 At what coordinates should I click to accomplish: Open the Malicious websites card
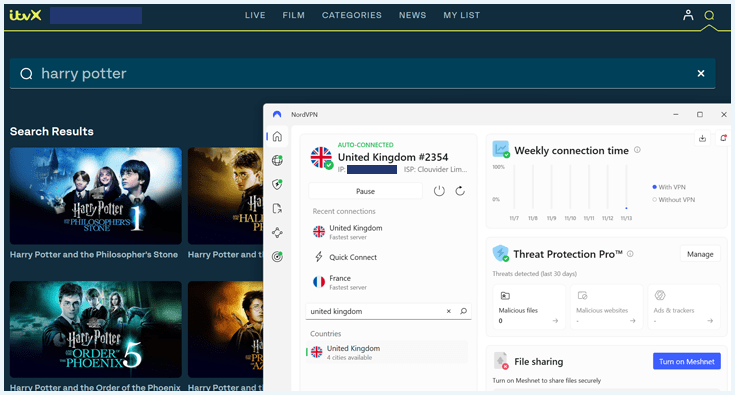[x=606, y=307]
